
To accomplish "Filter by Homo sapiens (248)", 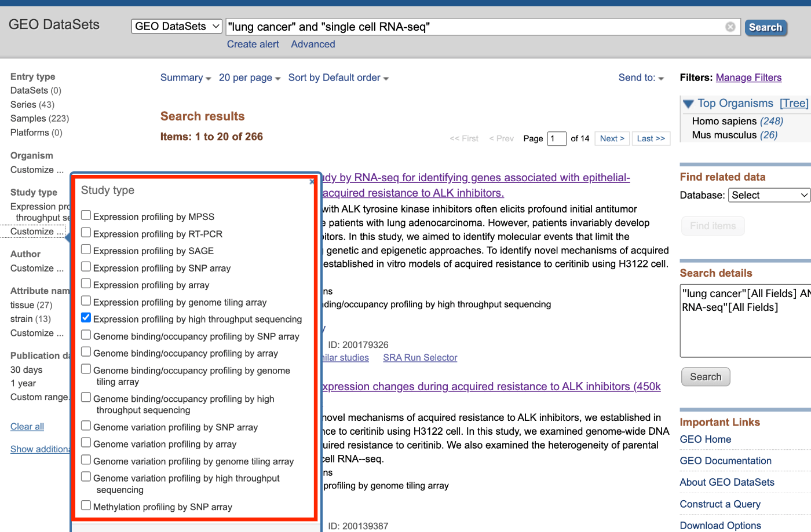I will [737, 121].
